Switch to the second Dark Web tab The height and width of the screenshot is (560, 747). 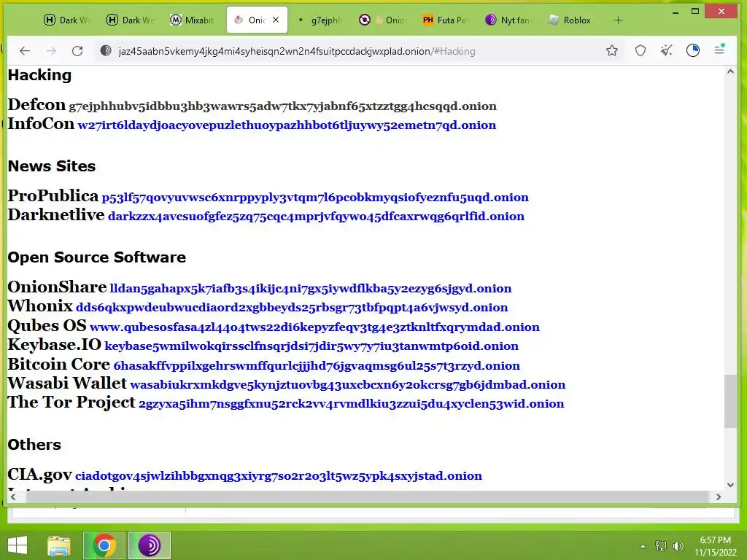(x=130, y=20)
